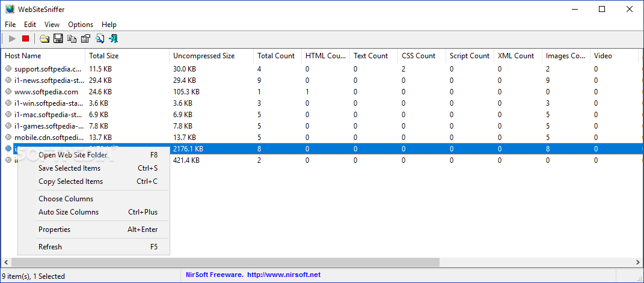Click status dot of i1-news.softpedia row
The width and height of the screenshot is (644, 283).
pyautogui.click(x=8, y=81)
